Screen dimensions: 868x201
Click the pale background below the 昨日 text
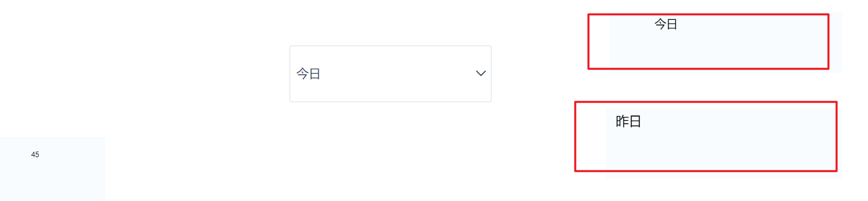pos(628,150)
